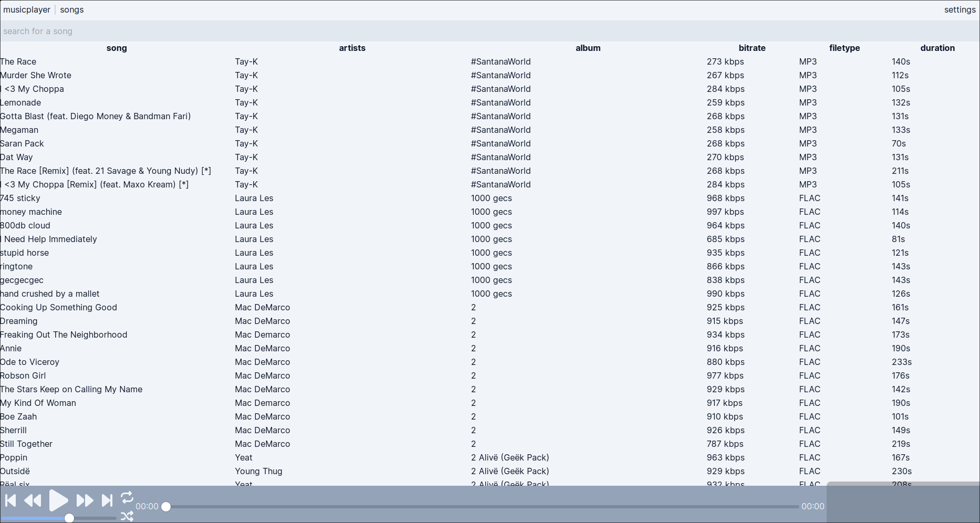
Task: Skip to the previous track
Action: (11, 500)
